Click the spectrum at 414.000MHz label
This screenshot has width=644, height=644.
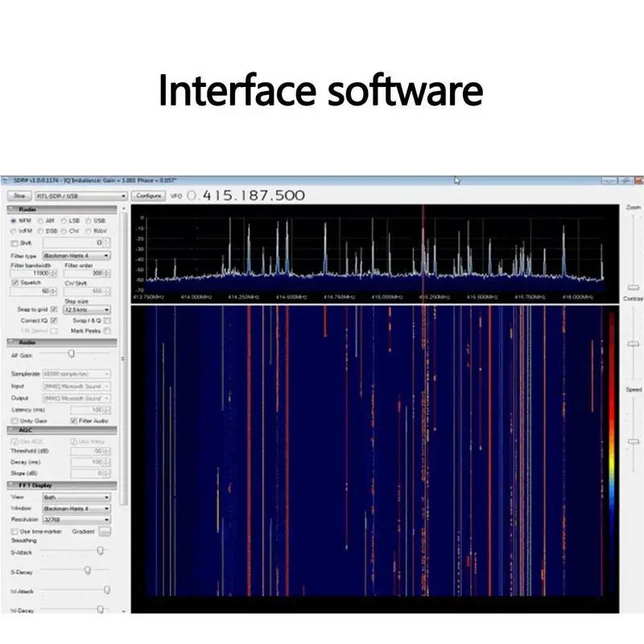click(x=196, y=296)
